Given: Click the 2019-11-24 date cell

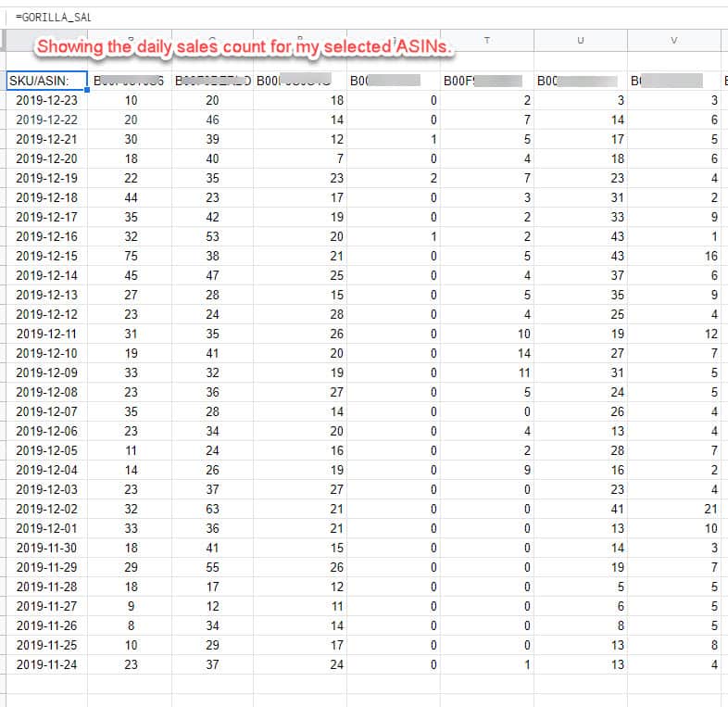Looking at the screenshot, I should point(47,663).
